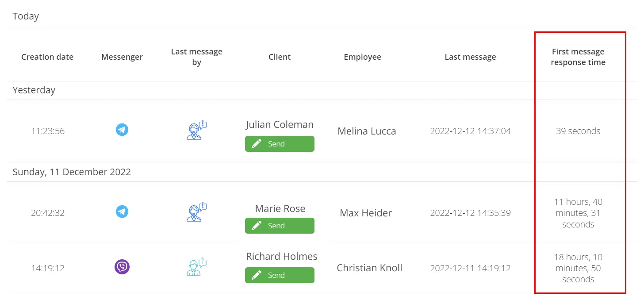Click the Employee column header
Screen dimensions: 644x304
click(362, 57)
